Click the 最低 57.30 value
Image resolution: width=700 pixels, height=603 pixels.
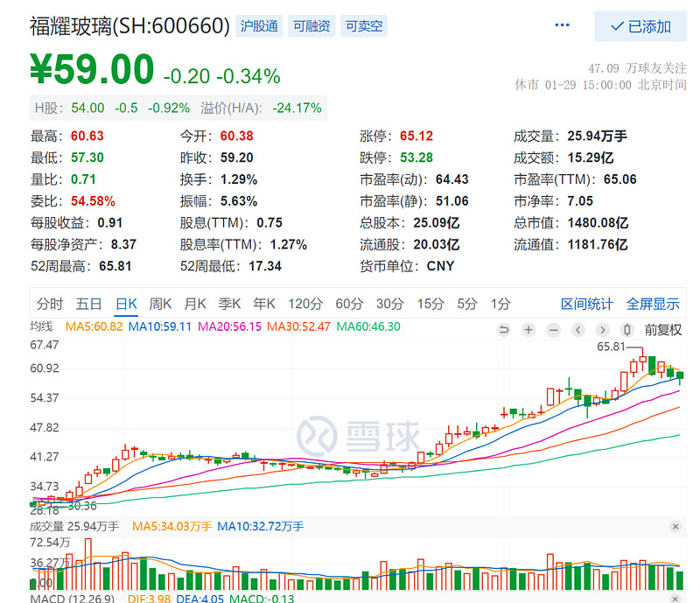click(87, 158)
